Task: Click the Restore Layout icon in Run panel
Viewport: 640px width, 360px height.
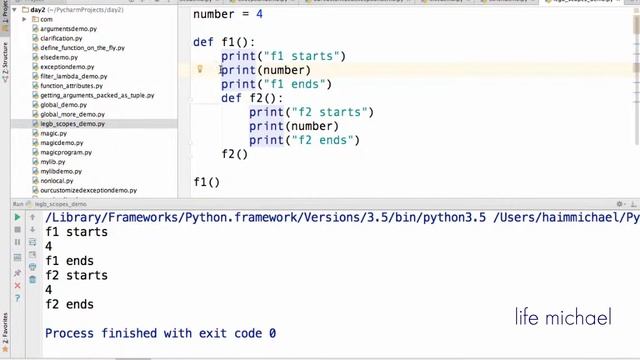Action: (17, 258)
